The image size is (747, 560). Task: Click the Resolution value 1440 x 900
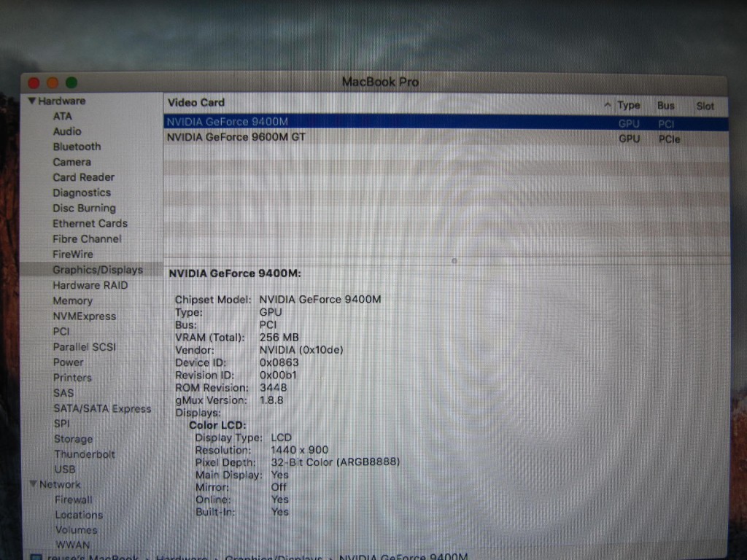point(300,450)
